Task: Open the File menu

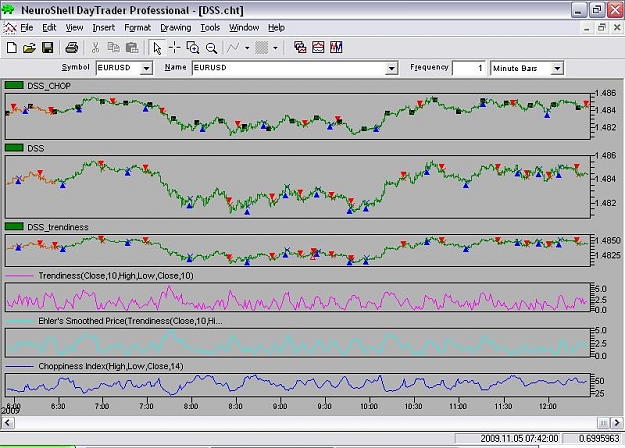Action: 27,28
